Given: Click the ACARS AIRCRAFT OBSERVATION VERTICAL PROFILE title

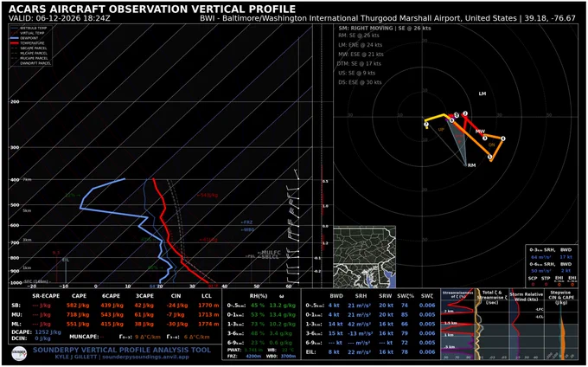Looking at the screenshot, I should (x=152, y=9).
